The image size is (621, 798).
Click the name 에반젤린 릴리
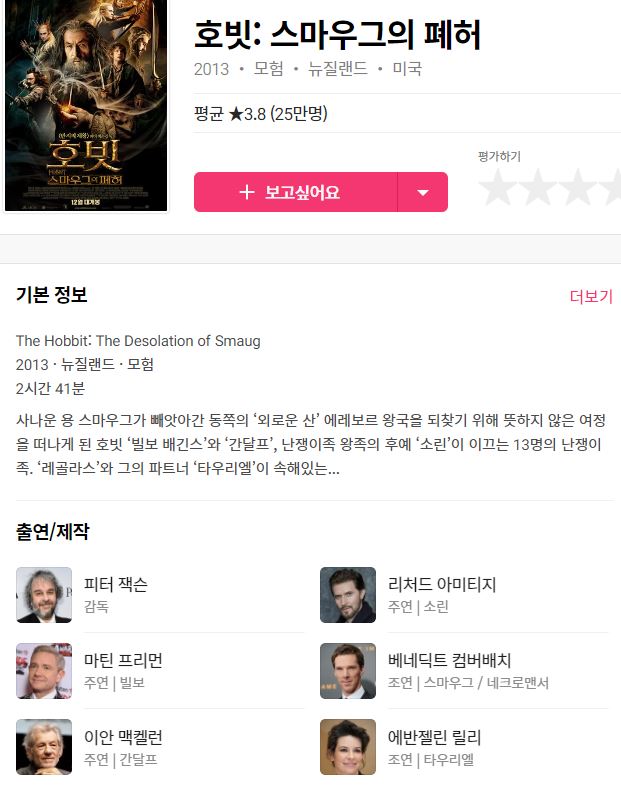point(434,736)
